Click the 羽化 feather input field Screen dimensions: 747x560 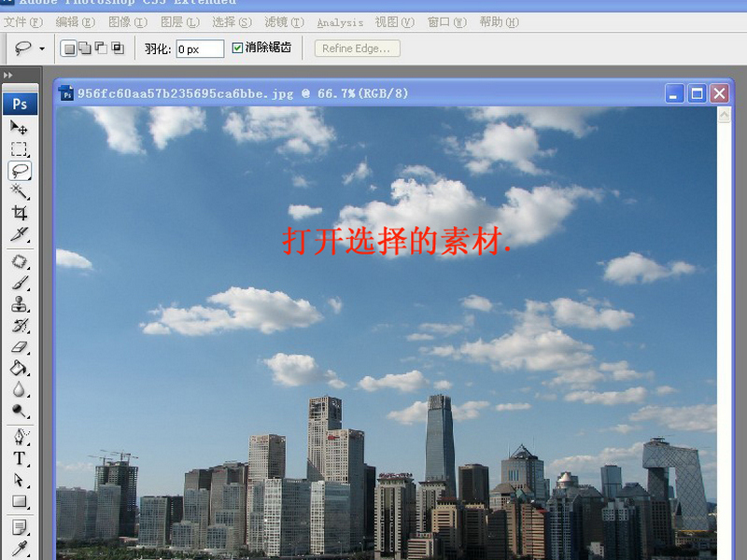pyautogui.click(x=200, y=49)
